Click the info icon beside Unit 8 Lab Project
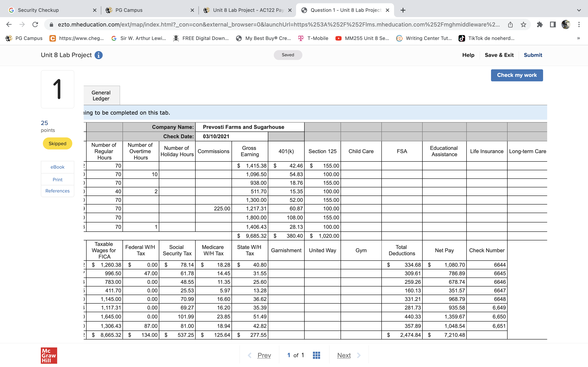Screen dimensions: 588x367 (x=98, y=55)
